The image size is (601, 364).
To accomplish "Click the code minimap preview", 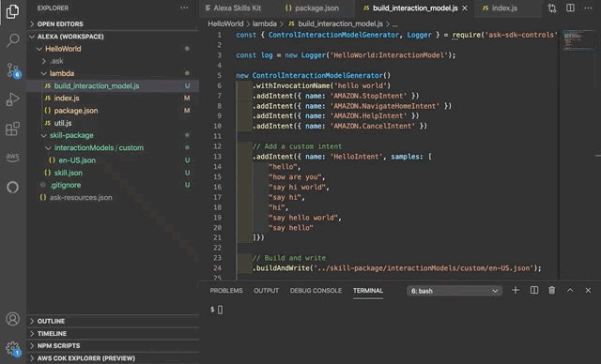I will 579,39.
